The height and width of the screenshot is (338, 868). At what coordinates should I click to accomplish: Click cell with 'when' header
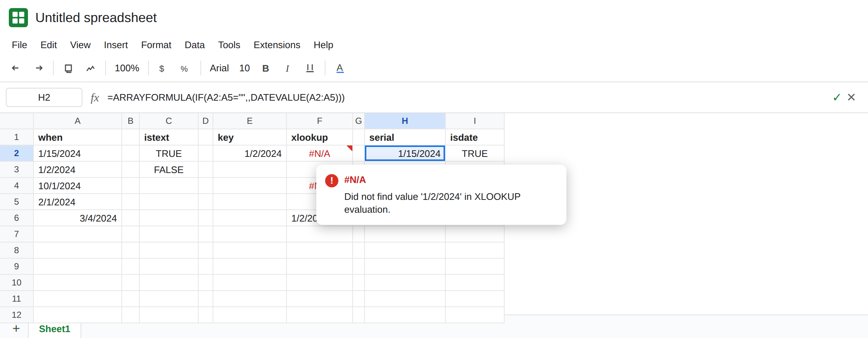coord(78,137)
